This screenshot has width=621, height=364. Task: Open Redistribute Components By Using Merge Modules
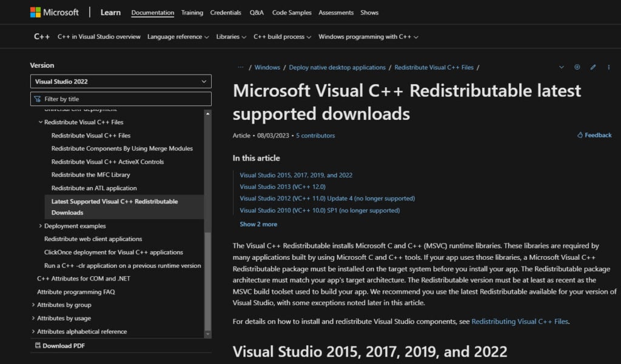(122, 148)
